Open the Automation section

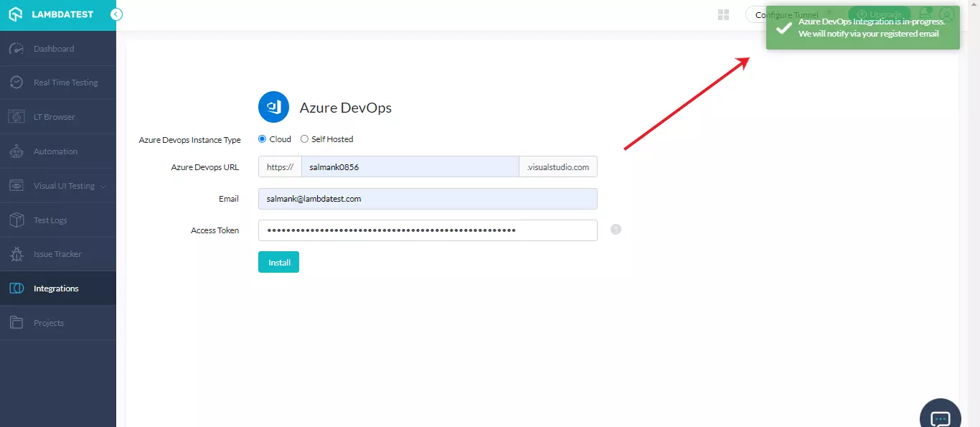(x=17, y=151)
